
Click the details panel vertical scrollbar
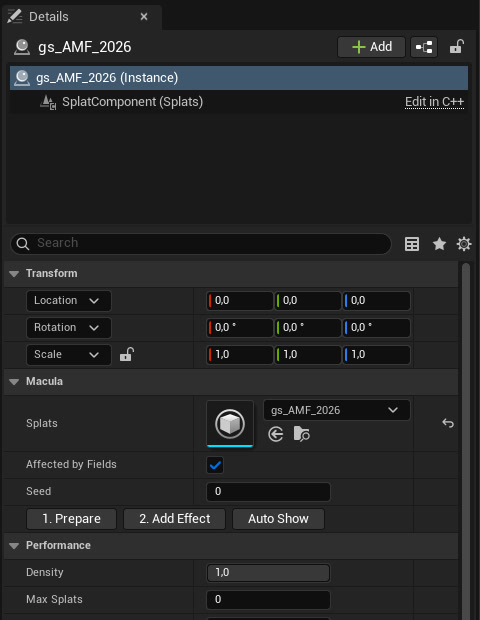(x=466, y=441)
